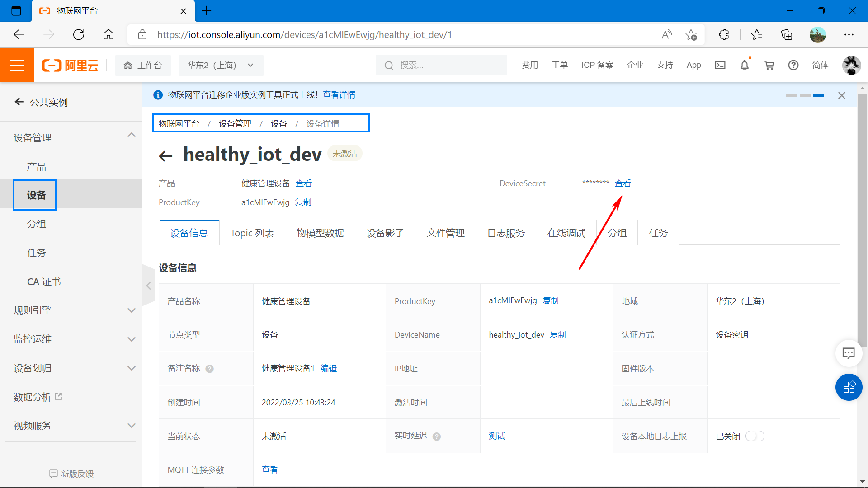Switch to the Topic 列表 tab
This screenshot has height=488, width=868.
(252, 233)
